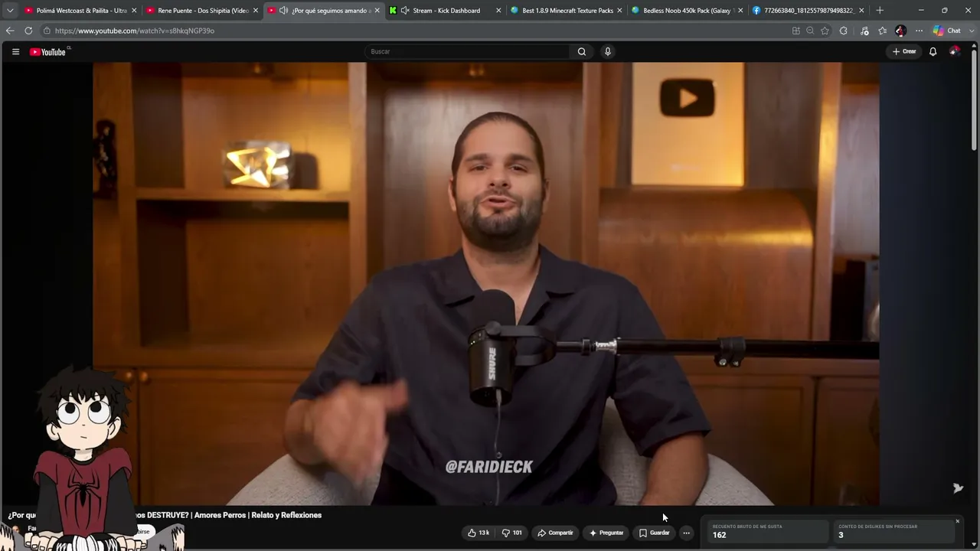This screenshot has height=551, width=980.
Task: Open browser extensions puzzle icon
Action: 844,31
